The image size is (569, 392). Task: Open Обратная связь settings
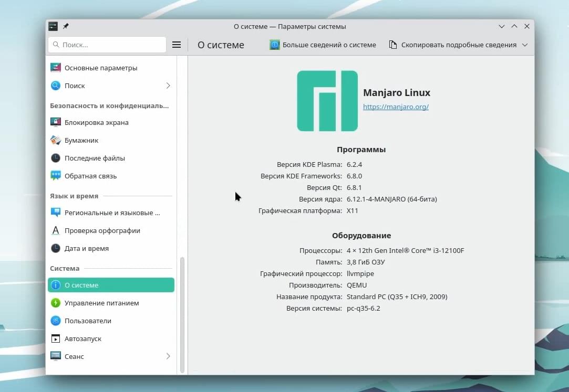(111, 176)
